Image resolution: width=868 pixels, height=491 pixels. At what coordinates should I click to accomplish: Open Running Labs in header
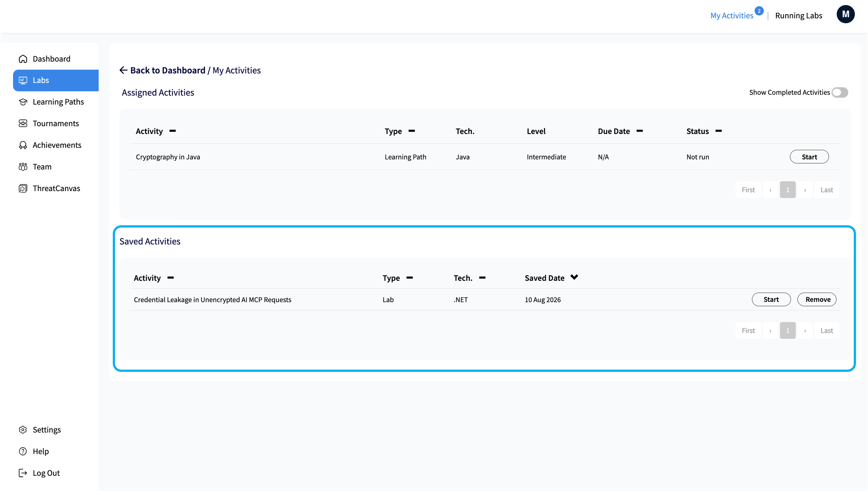pos(799,15)
